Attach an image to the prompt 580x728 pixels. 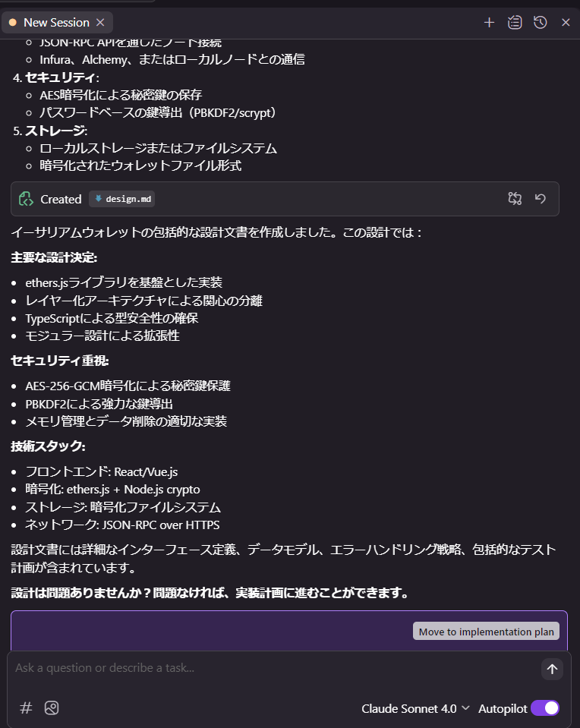pyautogui.click(x=52, y=708)
